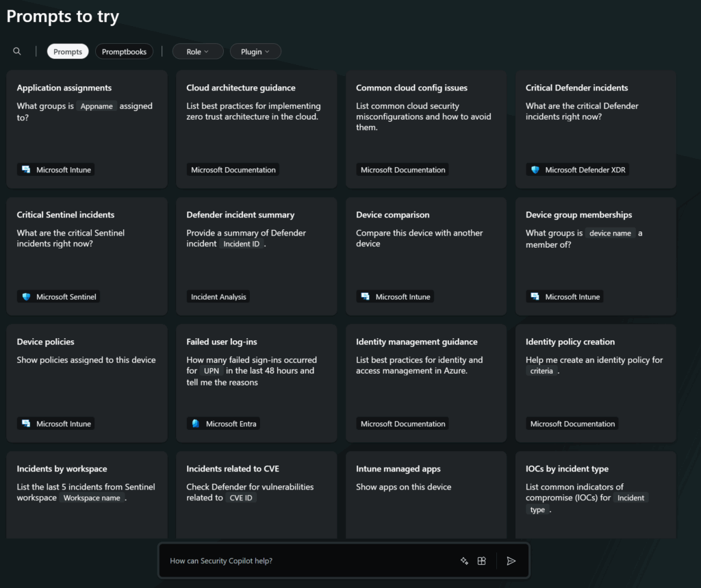Click the Incident ID placeholder chip
The image size is (701, 588).
pyautogui.click(x=242, y=244)
